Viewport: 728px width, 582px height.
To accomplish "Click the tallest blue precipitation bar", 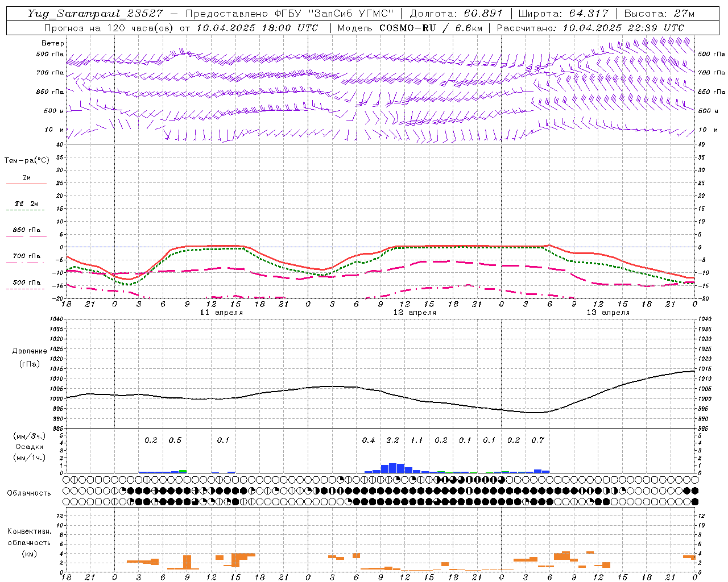I will (392, 468).
